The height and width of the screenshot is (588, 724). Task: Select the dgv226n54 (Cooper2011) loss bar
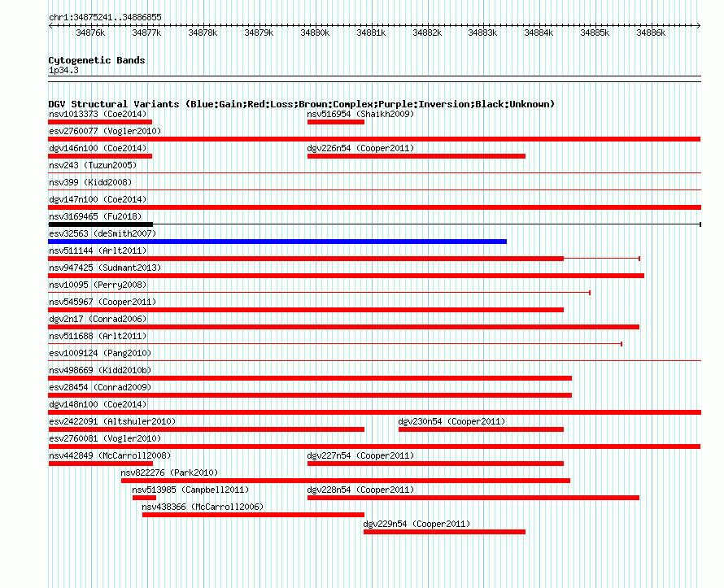coord(416,156)
